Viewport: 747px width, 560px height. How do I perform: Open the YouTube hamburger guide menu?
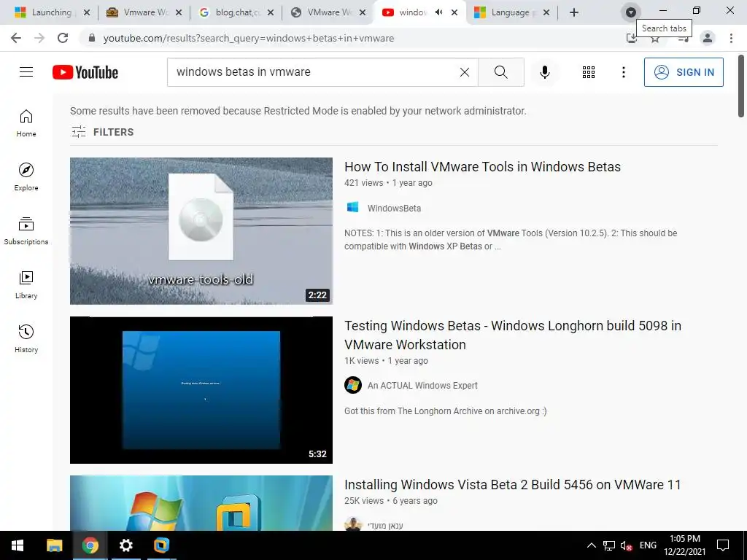[26, 72]
